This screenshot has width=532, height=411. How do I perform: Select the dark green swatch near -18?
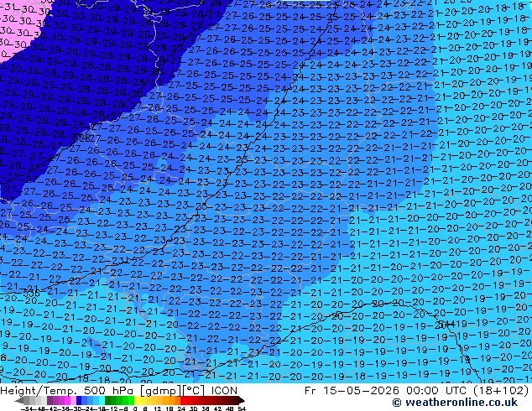coord(107,400)
